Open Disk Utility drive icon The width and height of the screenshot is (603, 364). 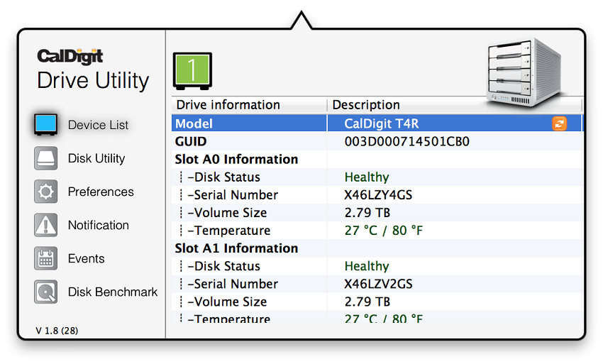coord(46,158)
